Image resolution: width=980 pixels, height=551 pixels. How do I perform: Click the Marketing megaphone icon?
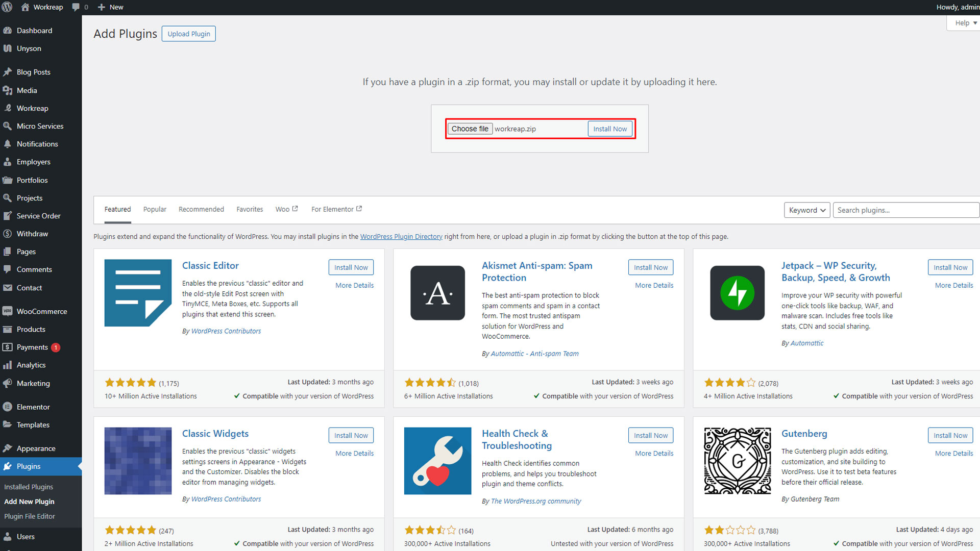click(x=7, y=384)
